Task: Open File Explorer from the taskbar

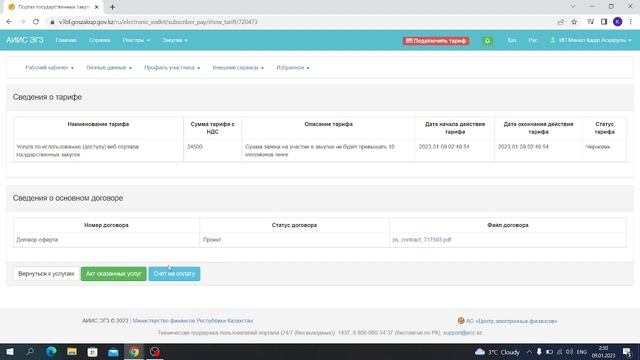Action: click(x=72, y=352)
